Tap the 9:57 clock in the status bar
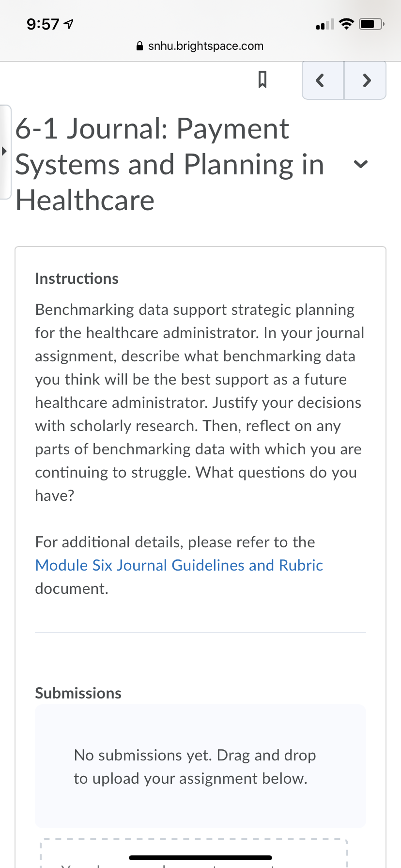Viewport: 401px width, 868px height. click(43, 24)
